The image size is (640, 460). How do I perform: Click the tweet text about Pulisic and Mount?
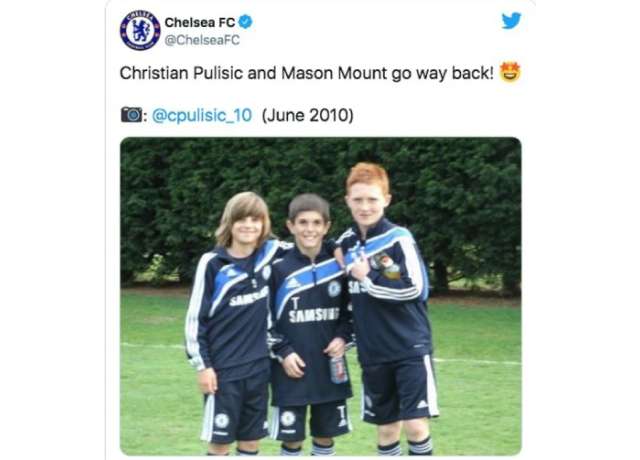click(x=307, y=73)
